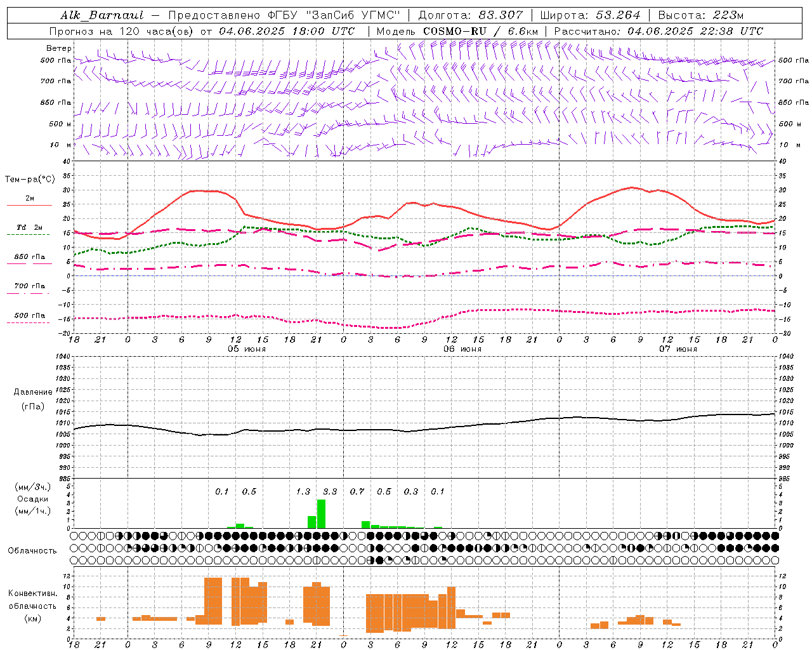Click the 0.7 precipitation total value
Image resolution: width=812 pixels, height=650 pixels.
(x=357, y=491)
